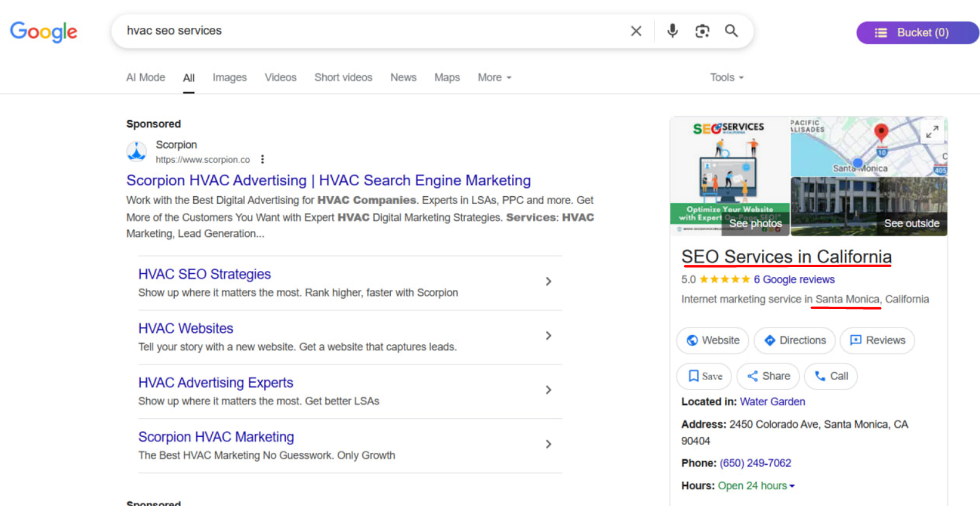Select the All results tab
The width and height of the screenshot is (980, 506).
(189, 78)
